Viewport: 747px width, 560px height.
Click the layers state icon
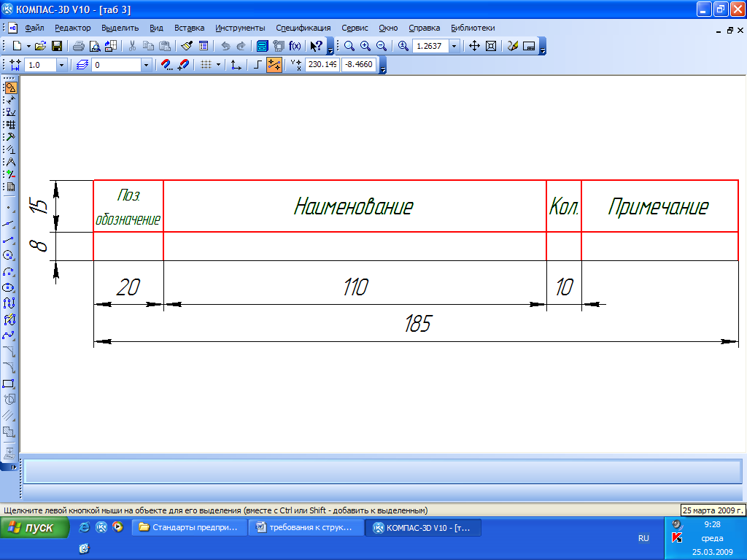point(82,65)
